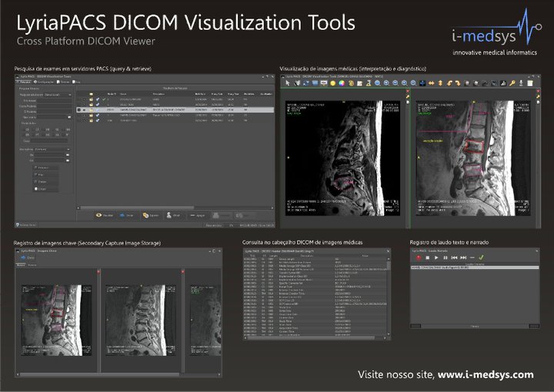The width and height of the screenshot is (554, 392).
Task: Close the left image pane with red X
Action: point(98,271)
